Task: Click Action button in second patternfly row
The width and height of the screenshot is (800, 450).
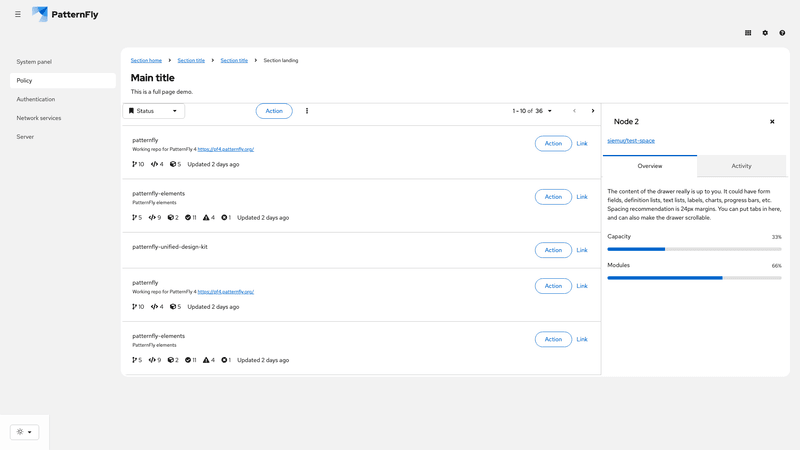Action: 553,286
